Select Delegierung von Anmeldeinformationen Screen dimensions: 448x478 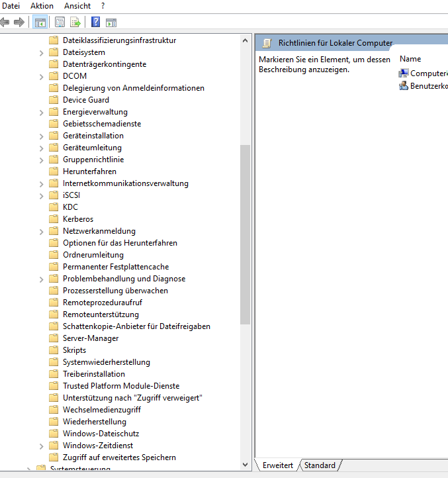134,88
